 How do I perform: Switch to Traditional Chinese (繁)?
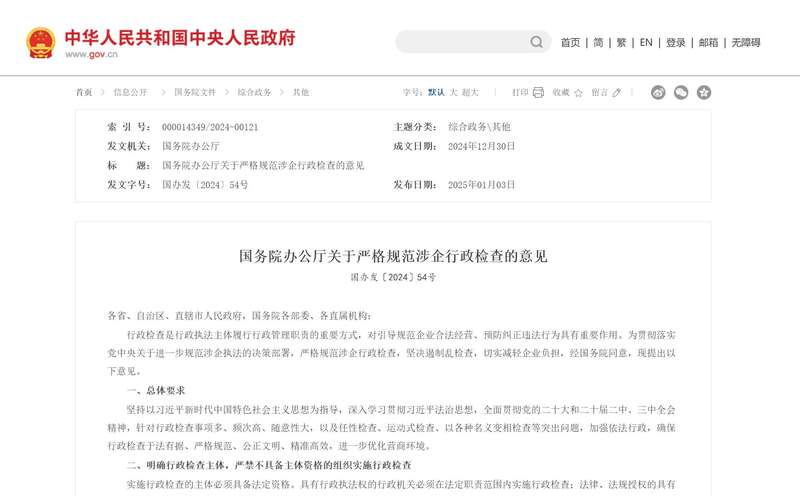pos(621,43)
